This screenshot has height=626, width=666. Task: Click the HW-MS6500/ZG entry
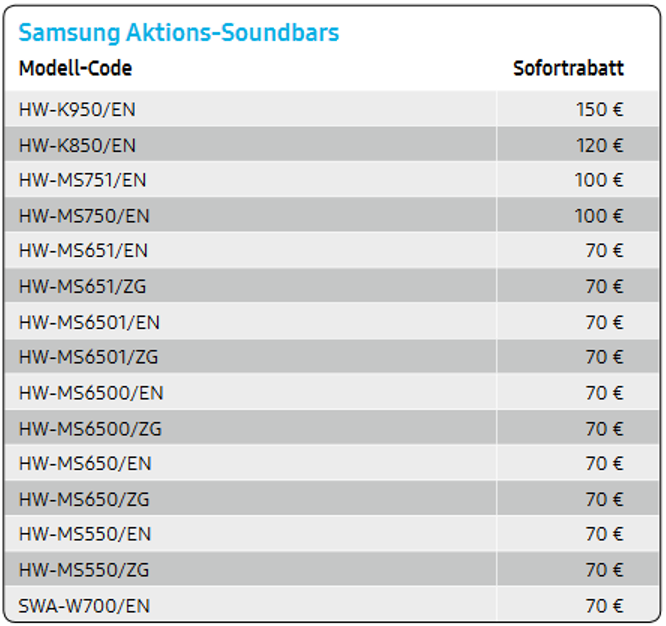(x=90, y=429)
